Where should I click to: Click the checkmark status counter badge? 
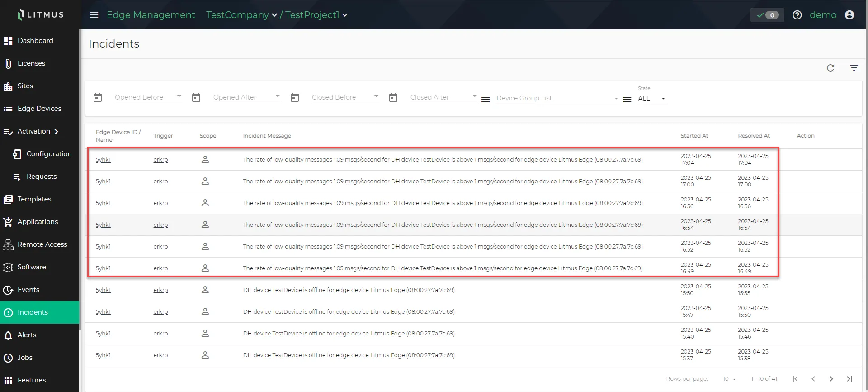click(x=767, y=15)
